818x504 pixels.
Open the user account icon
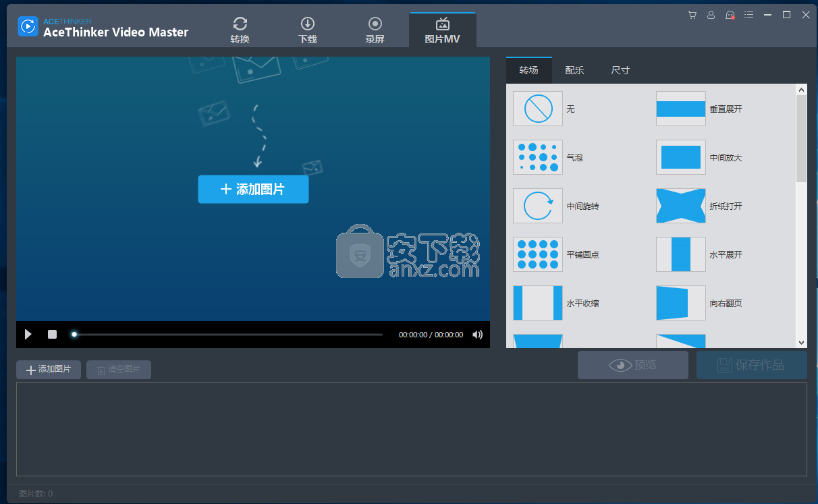711,15
